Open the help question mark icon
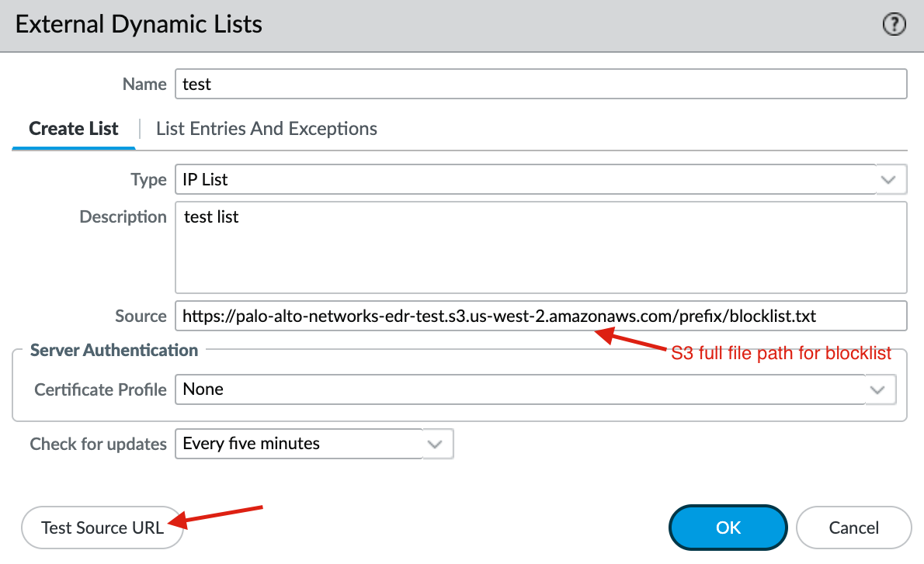Viewport: 924px width, 564px height. [894, 26]
